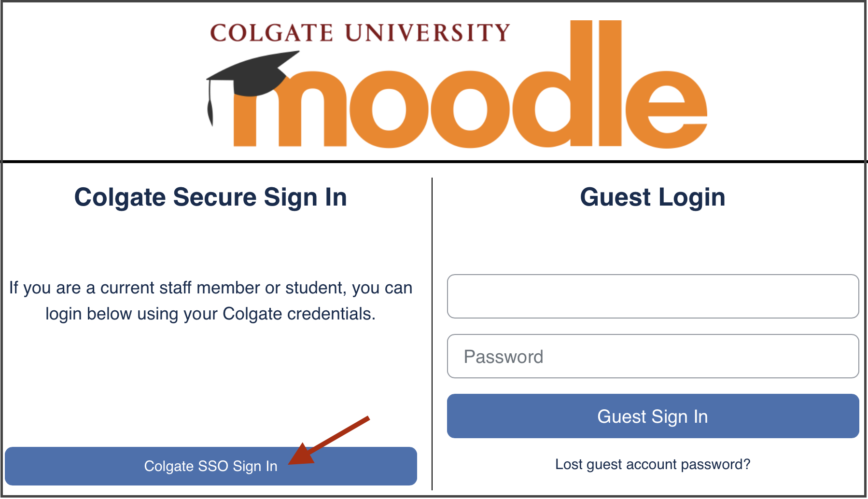The height and width of the screenshot is (499, 868).
Task: Click the tall 'l' in the Moodle logo
Action: pyautogui.click(x=610, y=83)
